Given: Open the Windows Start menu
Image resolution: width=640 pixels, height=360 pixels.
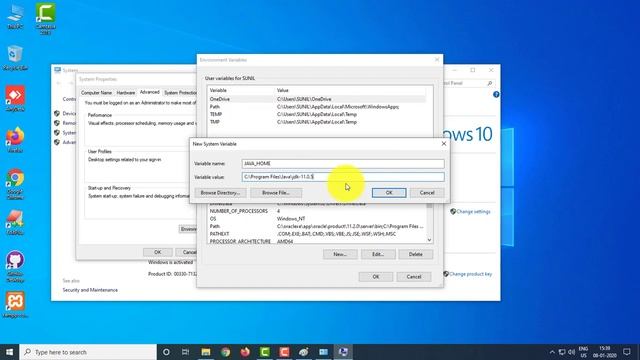Looking at the screenshot, I should coord(9,352).
